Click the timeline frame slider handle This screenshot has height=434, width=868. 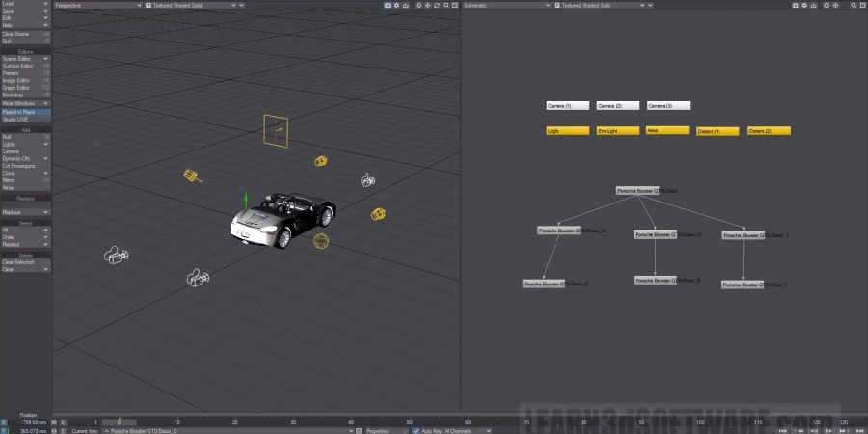(x=119, y=421)
